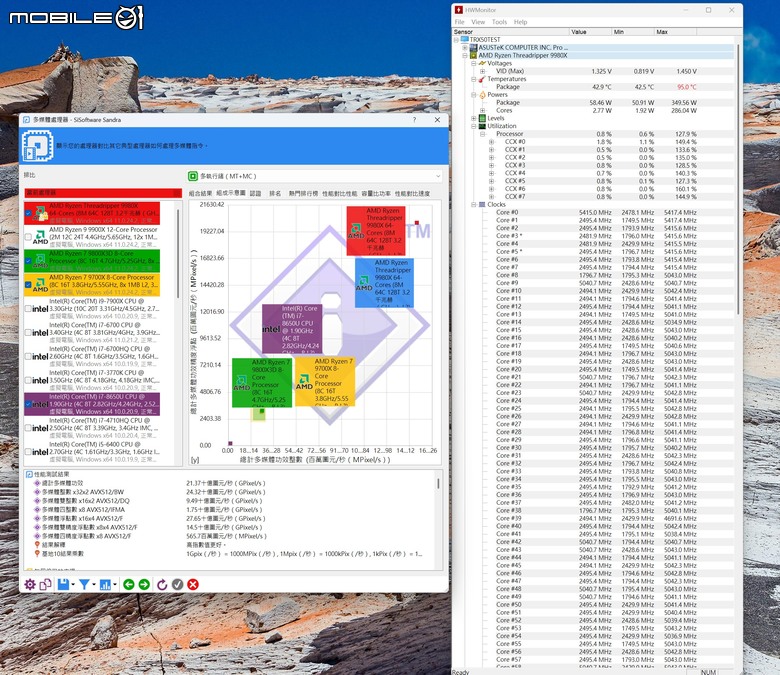Click the intel logo of Core i9-7900X entry

point(40,309)
